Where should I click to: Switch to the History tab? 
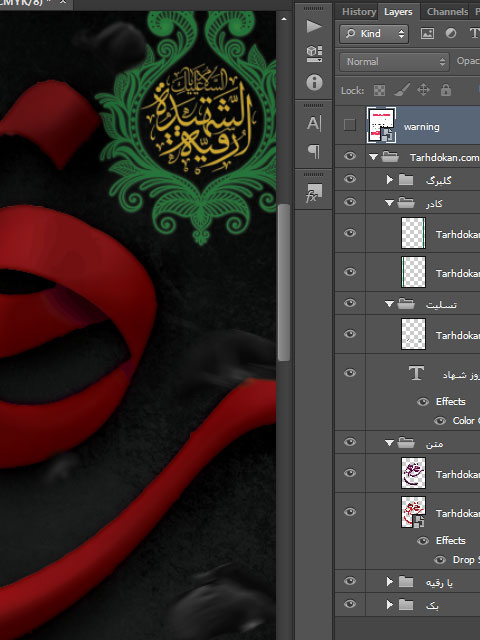(x=359, y=12)
